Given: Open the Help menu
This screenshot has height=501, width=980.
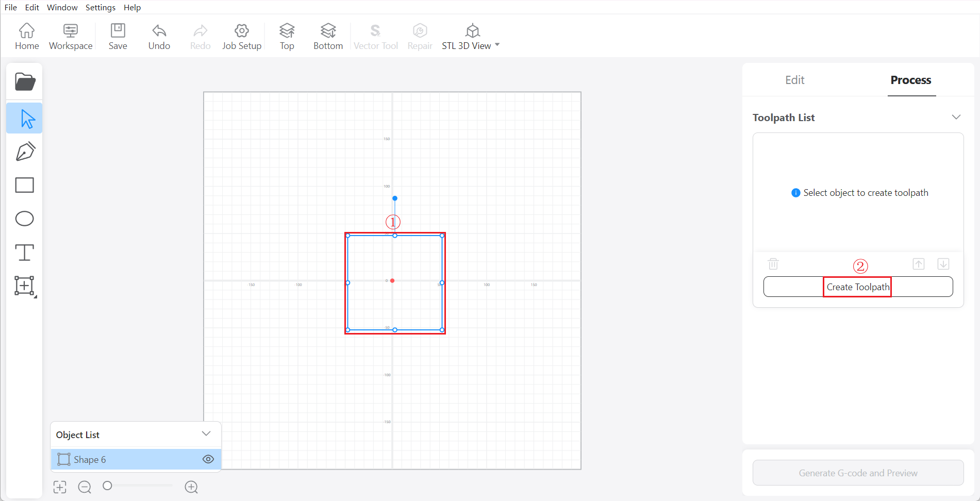Looking at the screenshot, I should click(x=132, y=7).
